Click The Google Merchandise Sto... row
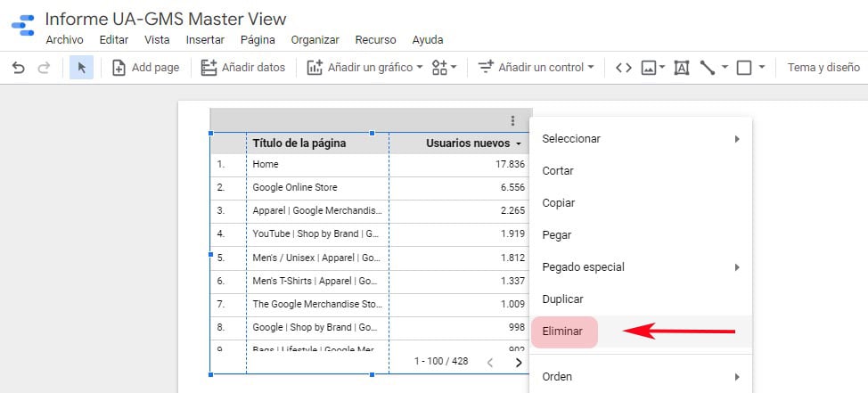Viewport: 868px width, 393px height. click(370, 305)
